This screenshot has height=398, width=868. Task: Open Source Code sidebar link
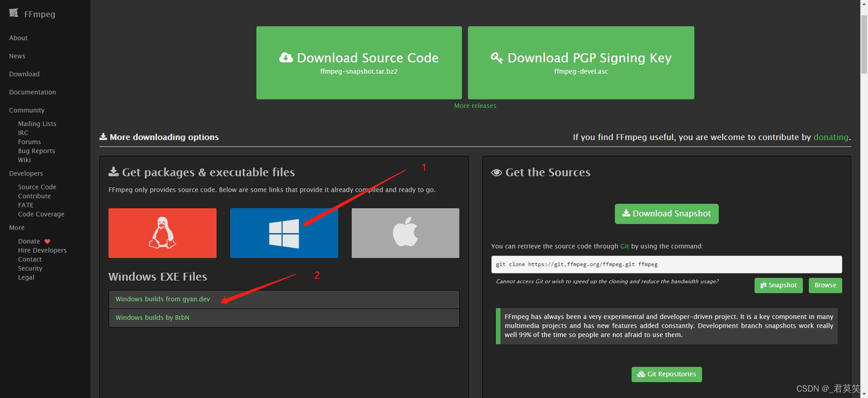37,187
